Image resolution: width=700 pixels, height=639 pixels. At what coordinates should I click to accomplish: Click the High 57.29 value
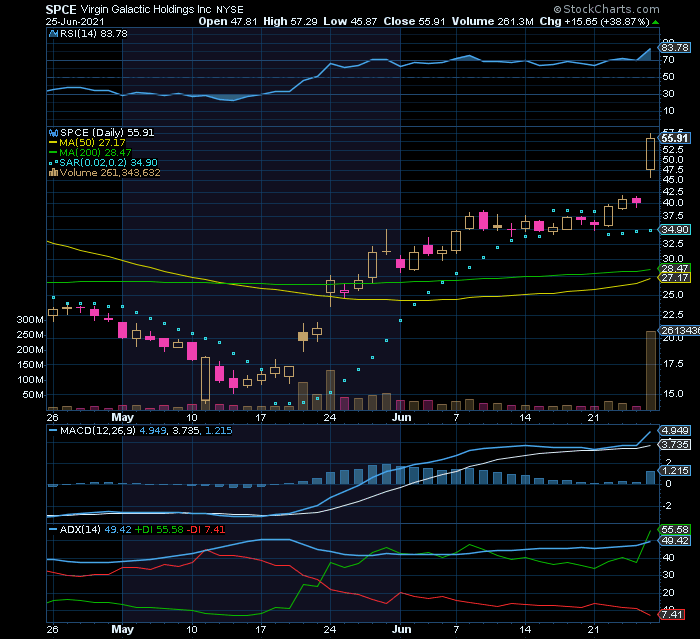290,21
